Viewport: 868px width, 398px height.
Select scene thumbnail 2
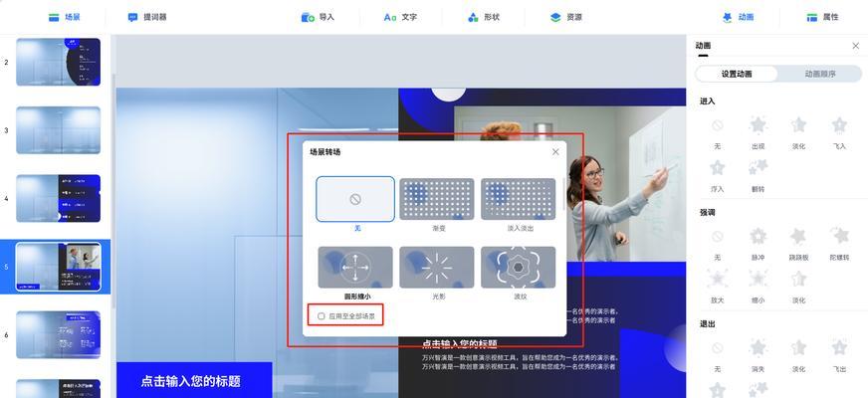(58, 62)
